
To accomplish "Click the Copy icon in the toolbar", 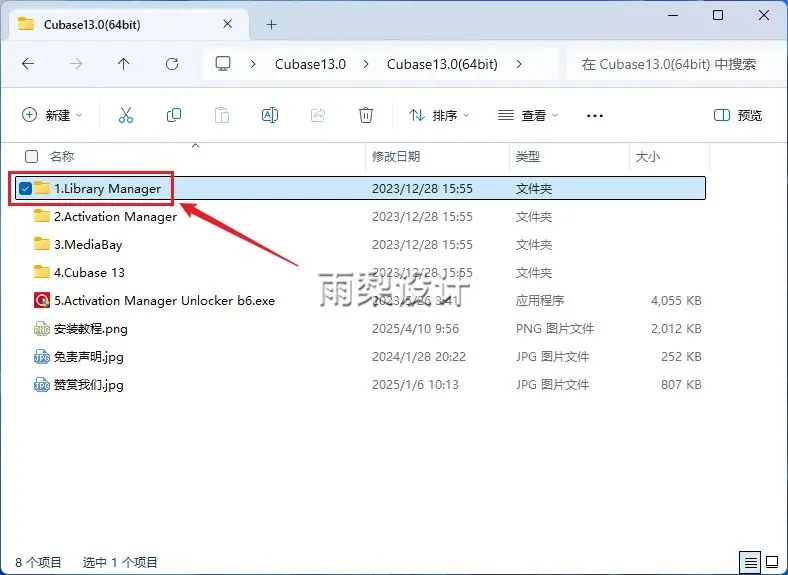I will 174,115.
